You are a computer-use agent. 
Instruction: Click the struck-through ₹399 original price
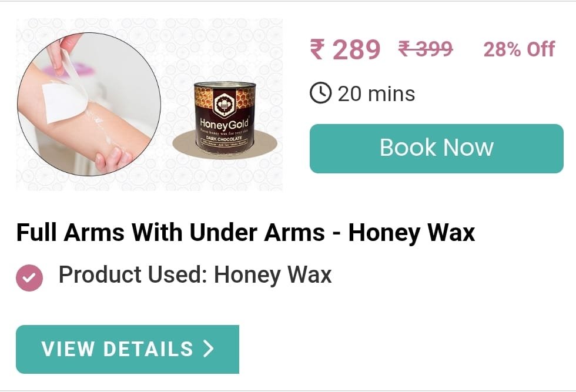[426, 49]
